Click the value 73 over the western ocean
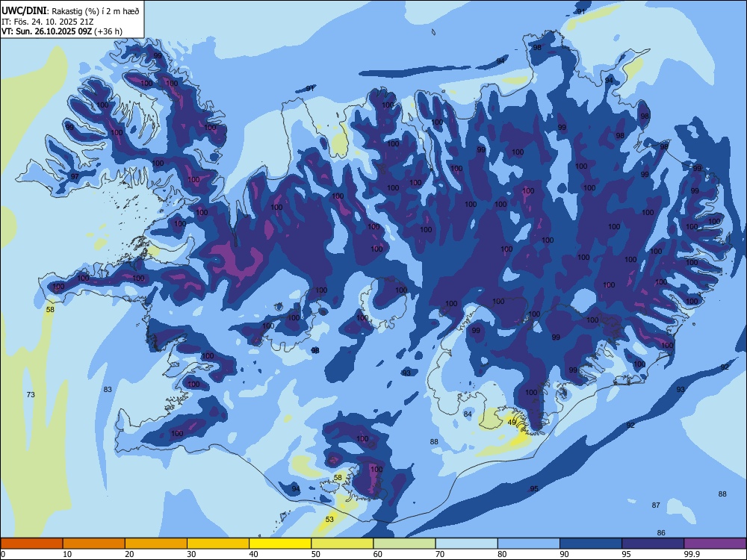The width and height of the screenshot is (747, 560). (31, 394)
